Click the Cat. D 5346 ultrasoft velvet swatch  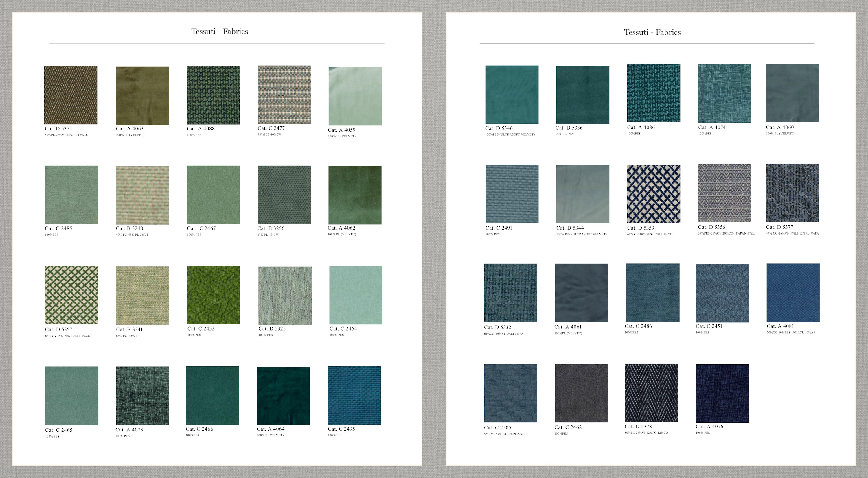(512, 95)
